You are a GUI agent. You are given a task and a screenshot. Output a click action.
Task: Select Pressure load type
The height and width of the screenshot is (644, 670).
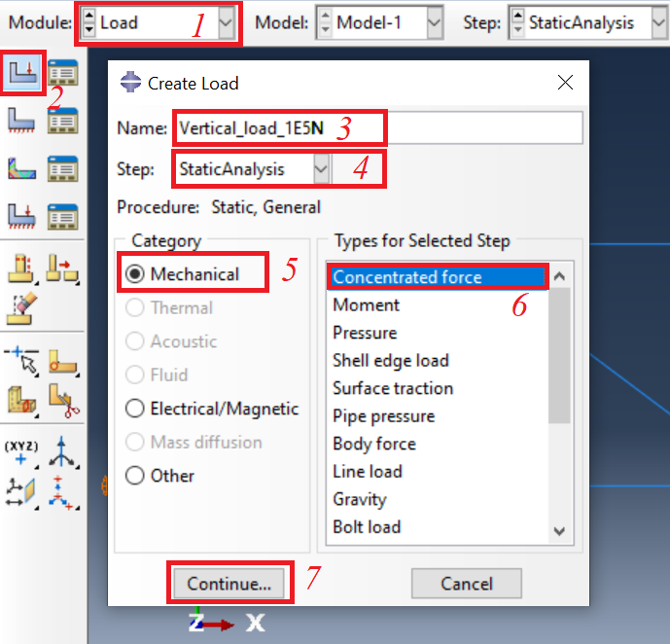pyautogui.click(x=438, y=333)
